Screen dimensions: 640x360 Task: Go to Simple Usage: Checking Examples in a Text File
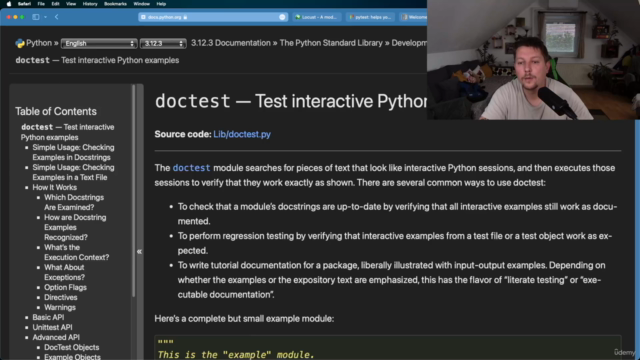point(73,172)
